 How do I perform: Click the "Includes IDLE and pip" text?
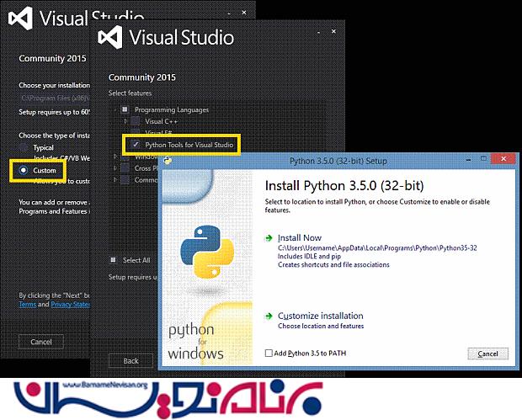(x=309, y=256)
